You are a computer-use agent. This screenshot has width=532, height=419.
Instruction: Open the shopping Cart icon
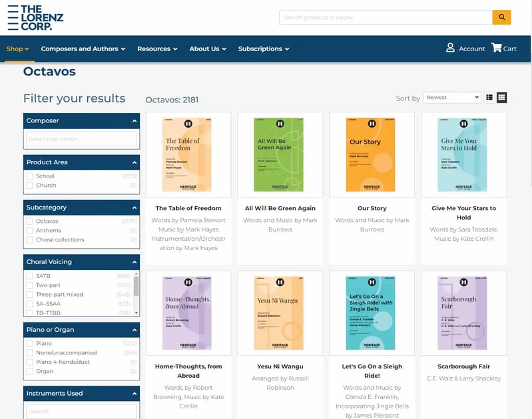pos(496,48)
